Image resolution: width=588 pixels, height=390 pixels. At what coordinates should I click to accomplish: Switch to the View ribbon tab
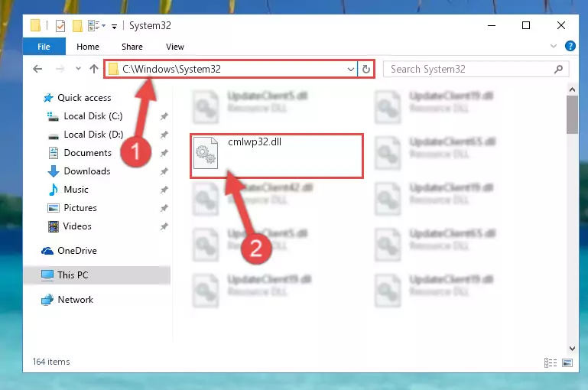click(175, 47)
